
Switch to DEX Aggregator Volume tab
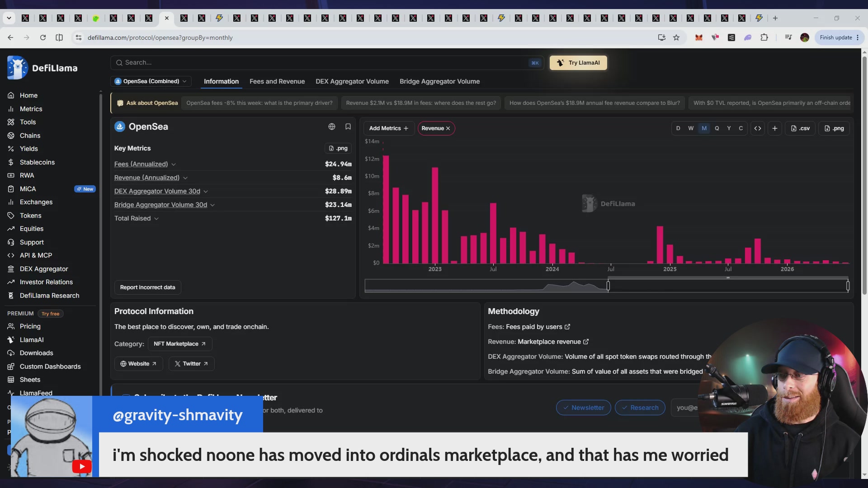click(352, 81)
